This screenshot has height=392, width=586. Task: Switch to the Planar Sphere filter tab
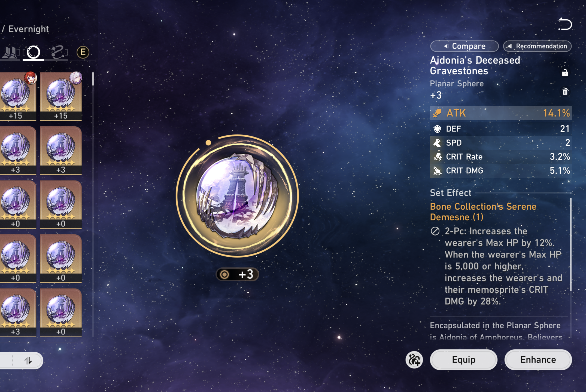click(x=33, y=52)
